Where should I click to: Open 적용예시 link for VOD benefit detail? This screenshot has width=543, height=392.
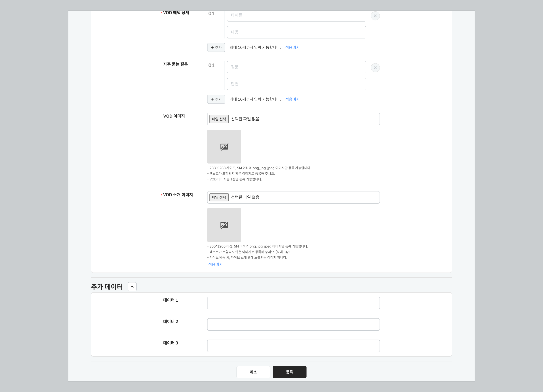click(292, 47)
